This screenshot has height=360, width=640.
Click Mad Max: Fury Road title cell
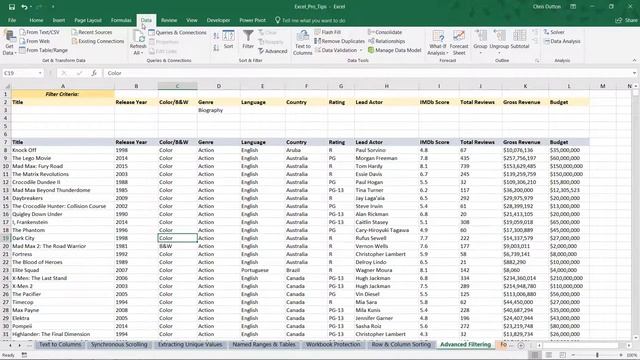(x=63, y=166)
